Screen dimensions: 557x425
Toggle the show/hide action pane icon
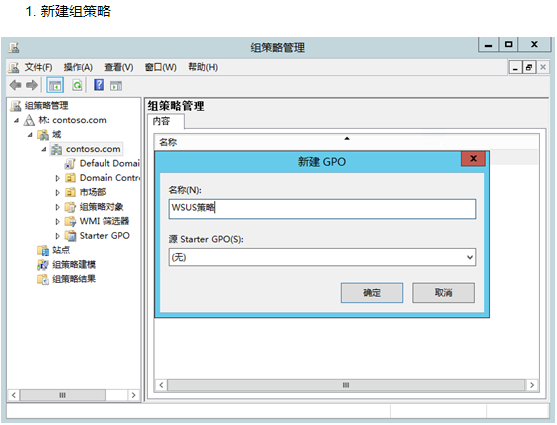pyautogui.click(x=116, y=86)
